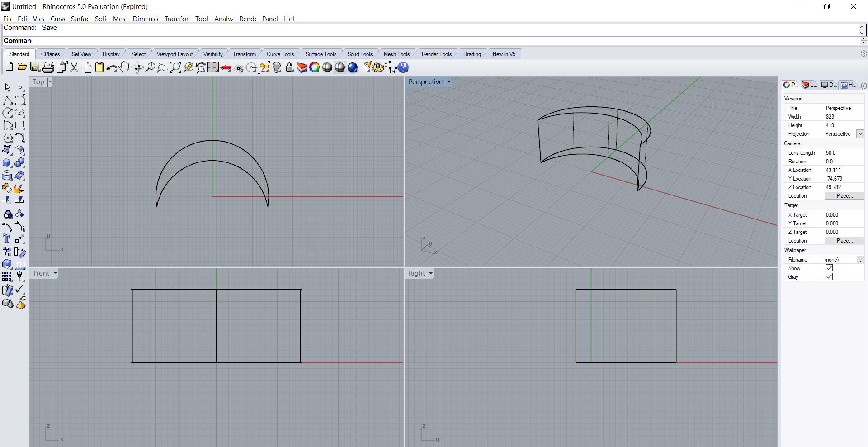Click the New file icon
Screen dimensions: 868x447
(9, 67)
